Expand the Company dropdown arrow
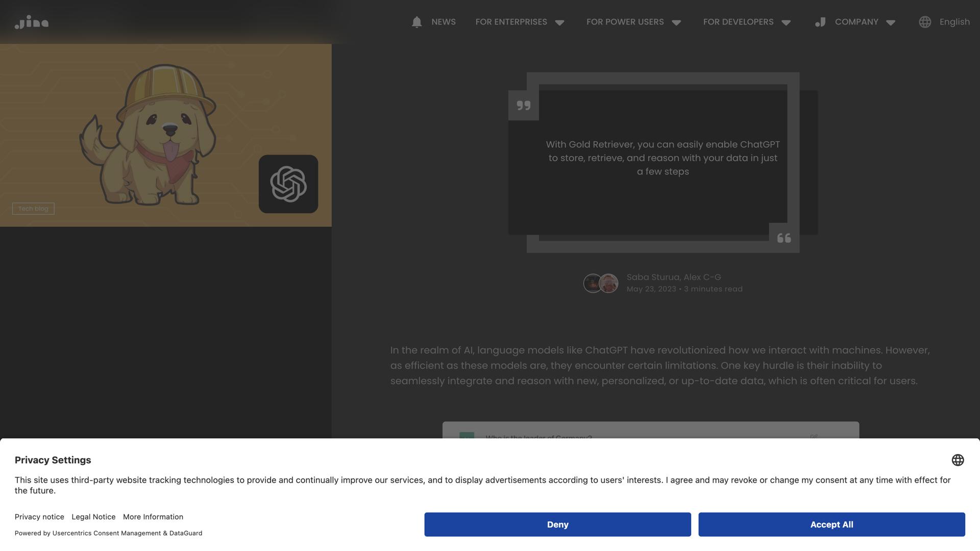 point(891,22)
